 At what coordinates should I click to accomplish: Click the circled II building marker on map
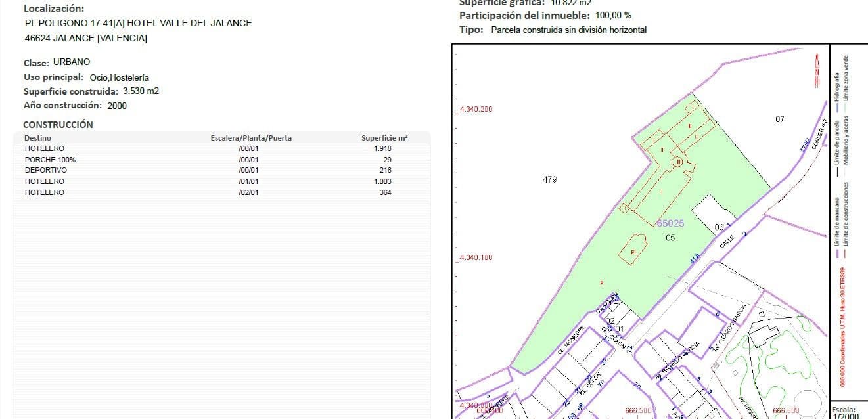677,161
